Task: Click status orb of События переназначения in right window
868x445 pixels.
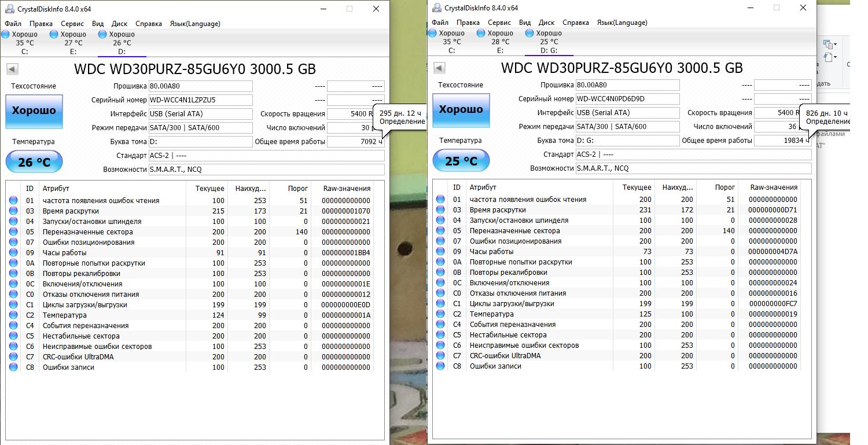Action: coord(440,325)
